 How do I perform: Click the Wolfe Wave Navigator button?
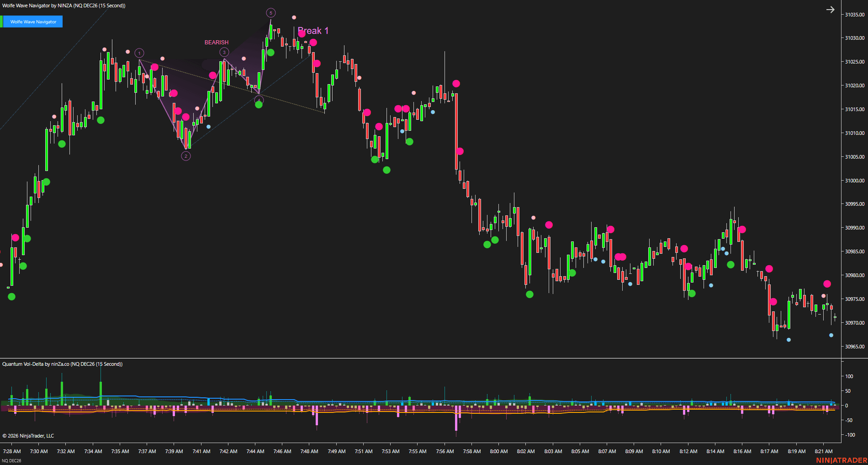tap(33, 21)
